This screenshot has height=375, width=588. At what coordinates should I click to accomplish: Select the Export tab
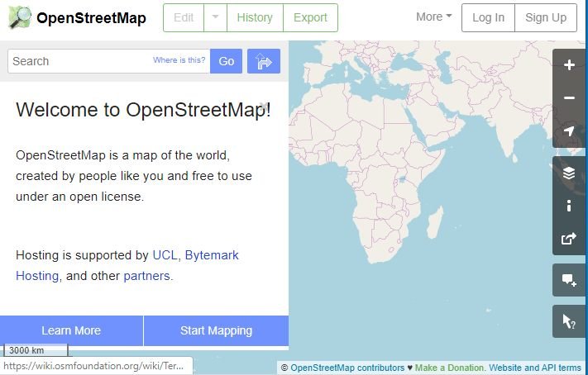tap(310, 17)
